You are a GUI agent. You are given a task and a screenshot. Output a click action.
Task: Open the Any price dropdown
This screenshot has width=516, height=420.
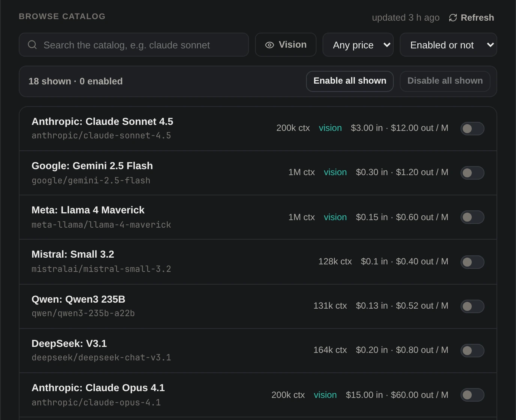pyautogui.click(x=358, y=45)
